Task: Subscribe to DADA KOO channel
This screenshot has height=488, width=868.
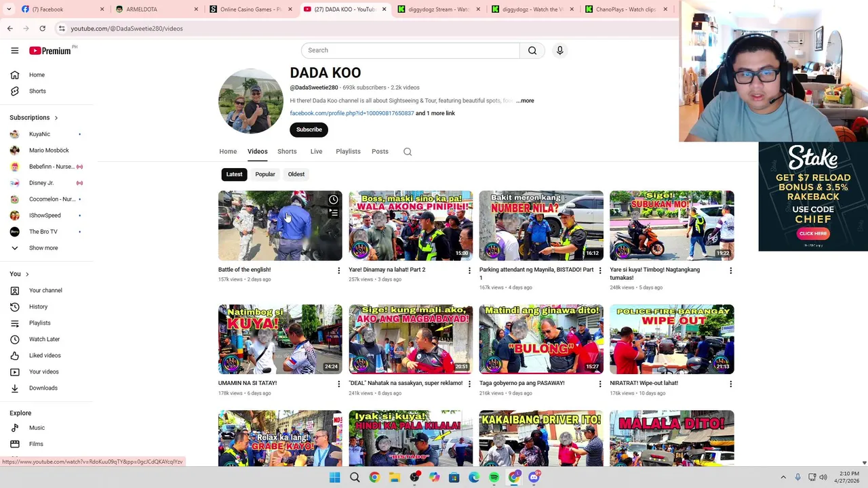Action: point(309,129)
